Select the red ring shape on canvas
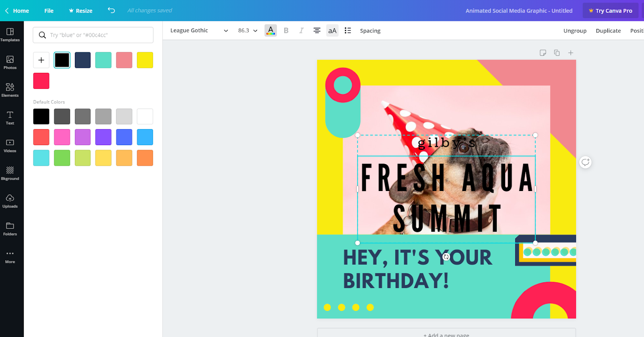644x337 pixels. (343, 85)
